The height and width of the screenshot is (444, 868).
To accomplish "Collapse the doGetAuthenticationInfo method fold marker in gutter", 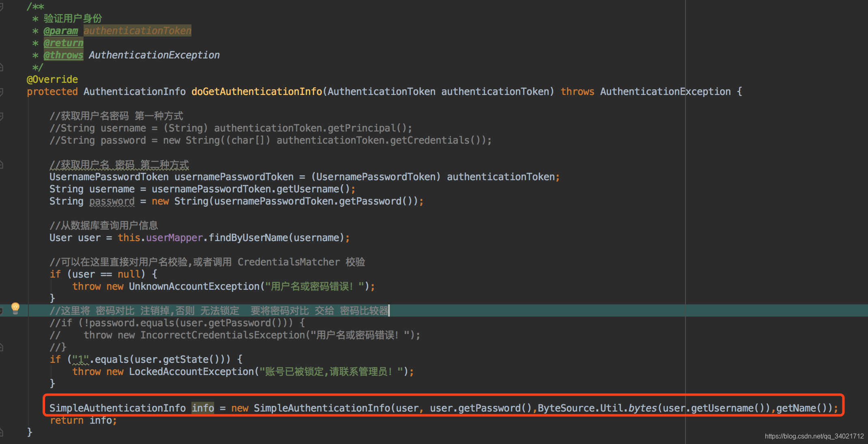I will point(2,92).
